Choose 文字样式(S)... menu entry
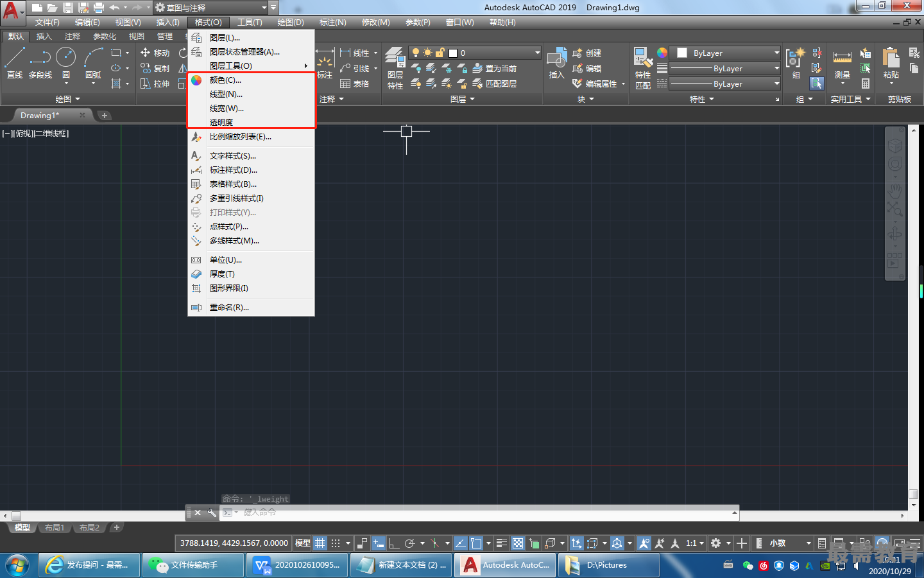The height and width of the screenshot is (578, 924). [x=251, y=155]
